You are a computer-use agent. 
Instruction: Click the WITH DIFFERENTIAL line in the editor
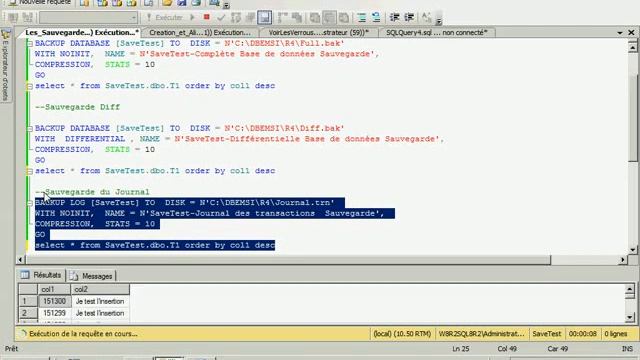[x=239, y=139]
